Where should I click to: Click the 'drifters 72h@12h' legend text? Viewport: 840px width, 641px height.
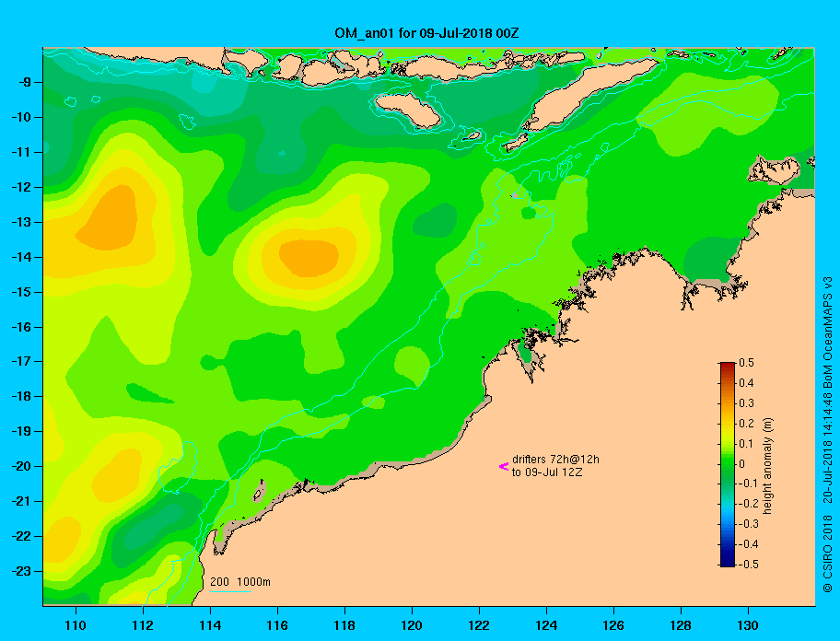tap(555, 460)
